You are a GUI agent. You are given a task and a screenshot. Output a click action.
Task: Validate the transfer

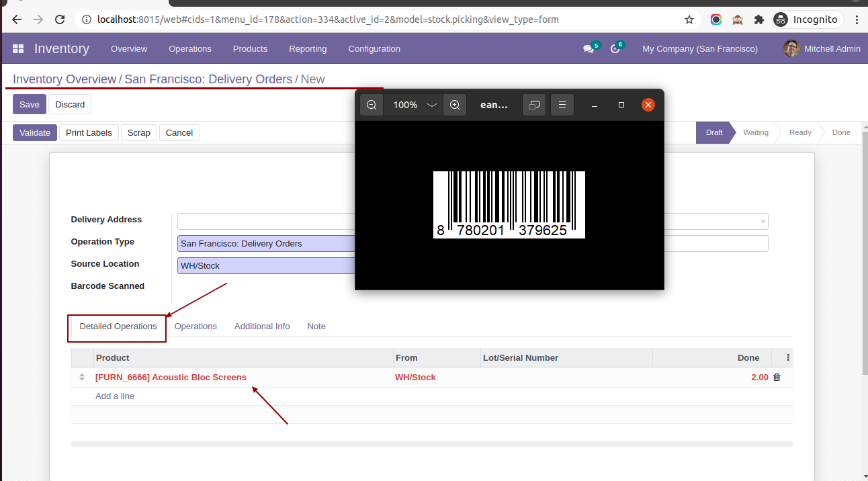pyautogui.click(x=35, y=132)
